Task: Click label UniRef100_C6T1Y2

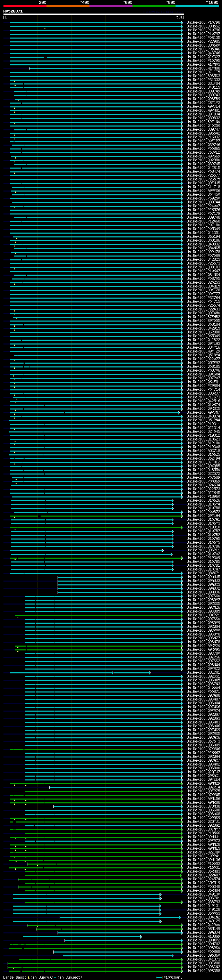Action: [x=203, y=103]
